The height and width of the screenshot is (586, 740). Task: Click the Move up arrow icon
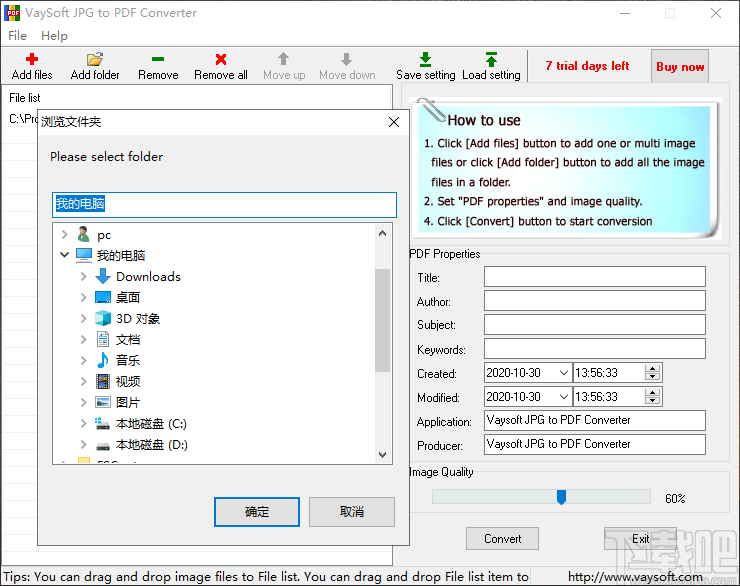tap(283, 59)
